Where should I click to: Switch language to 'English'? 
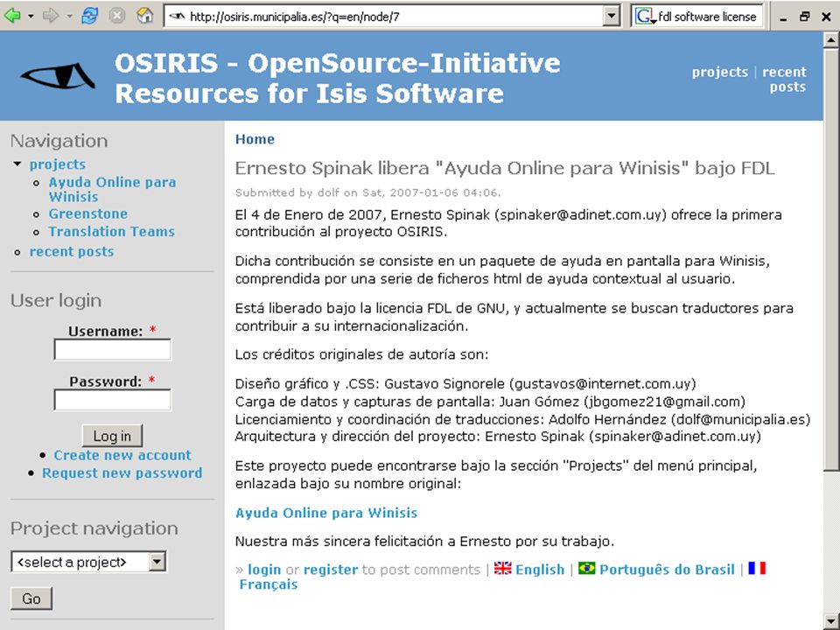click(540, 570)
